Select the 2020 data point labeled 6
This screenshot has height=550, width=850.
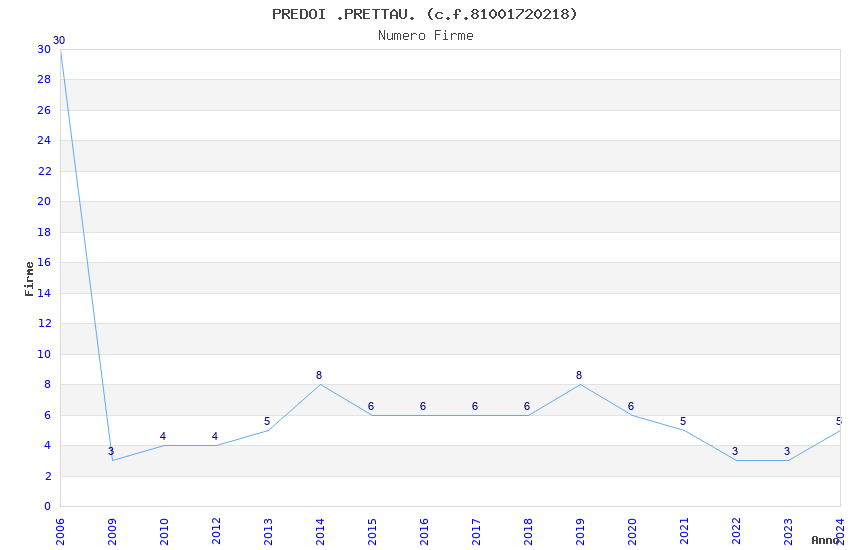[633, 415]
